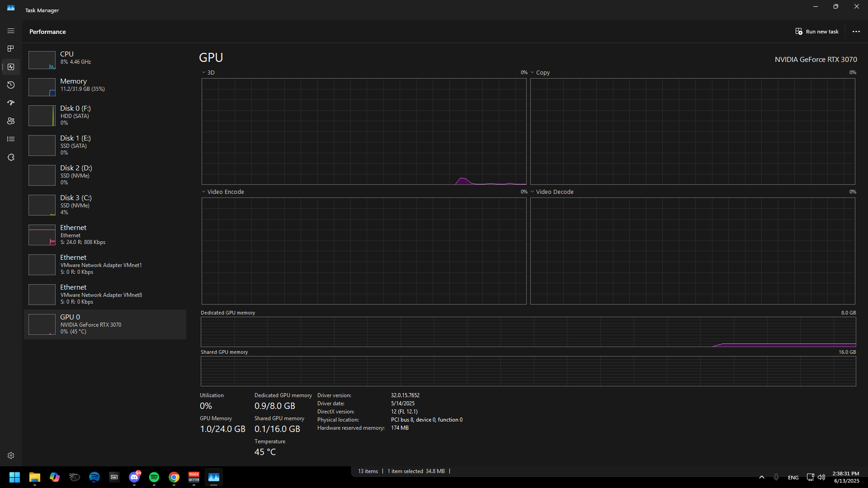This screenshot has width=868, height=488.
Task: Open Spotify from the taskbar
Action: pyautogui.click(x=154, y=477)
